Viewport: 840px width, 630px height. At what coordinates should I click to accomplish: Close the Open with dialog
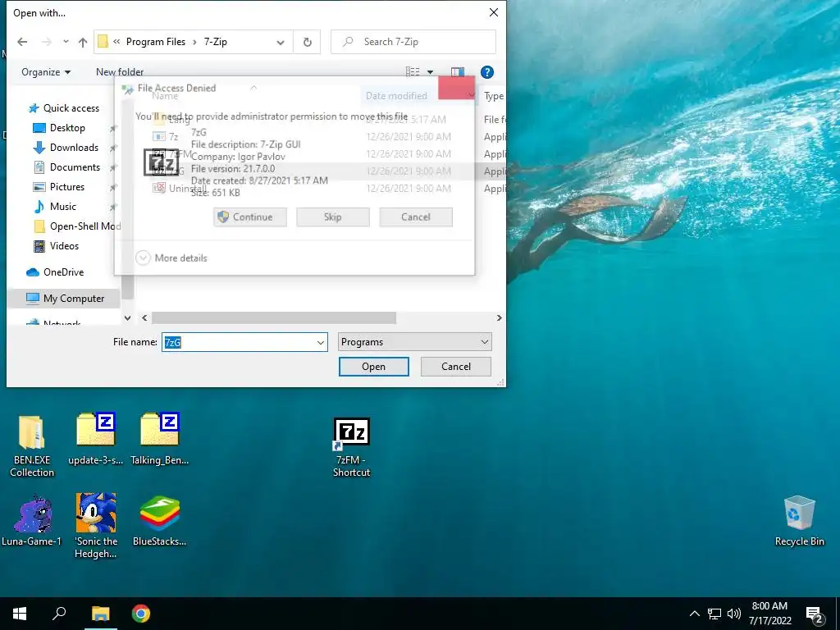pyautogui.click(x=493, y=12)
